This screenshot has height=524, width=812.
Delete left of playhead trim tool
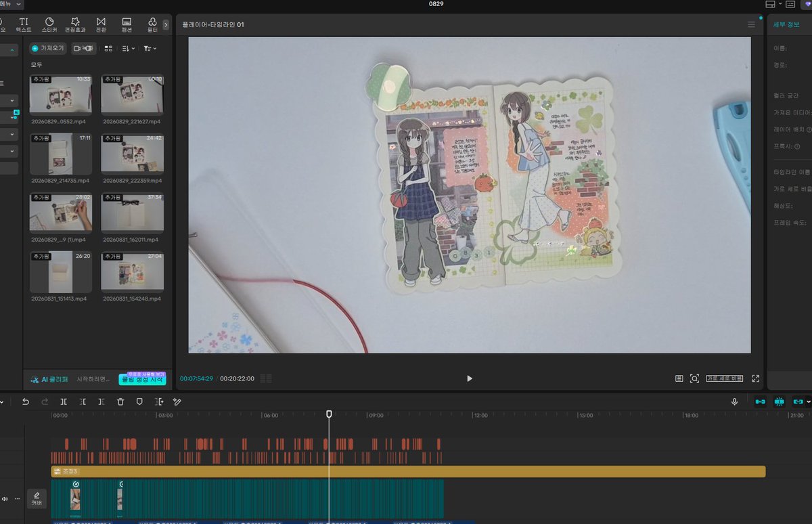(x=83, y=401)
